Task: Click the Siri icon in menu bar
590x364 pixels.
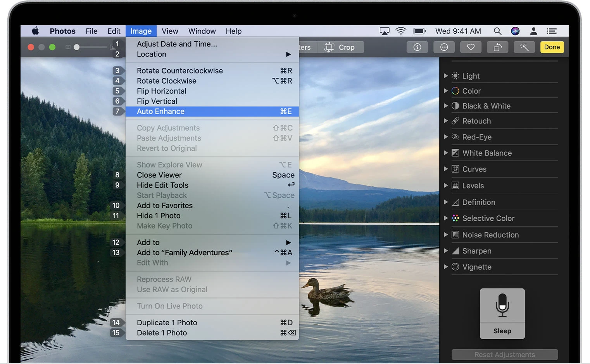Action: tap(515, 31)
